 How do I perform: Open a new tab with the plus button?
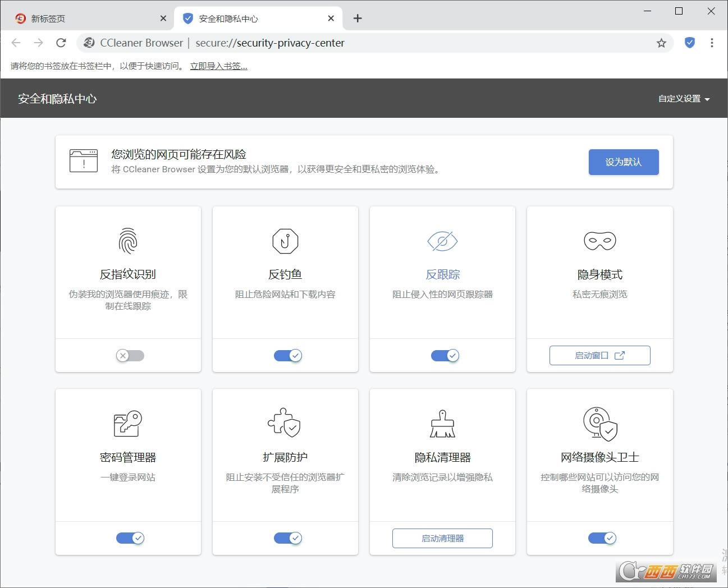point(358,19)
